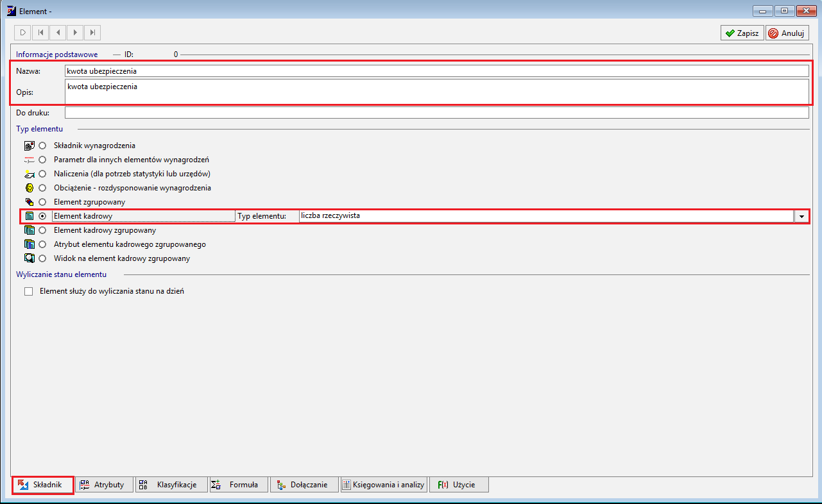Click the Element zgrupowany icon
Viewport: 822px width, 504px height.
[x=29, y=202]
